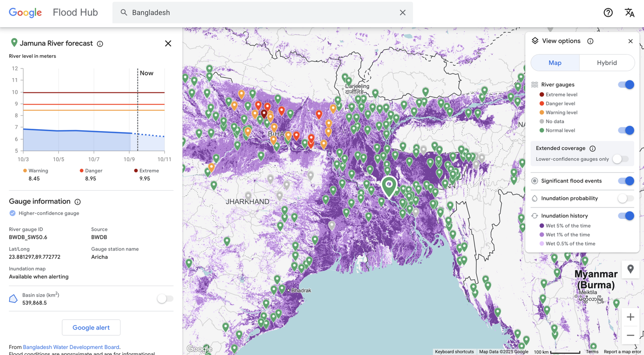Toggle on the Basin size display

pyautogui.click(x=164, y=298)
